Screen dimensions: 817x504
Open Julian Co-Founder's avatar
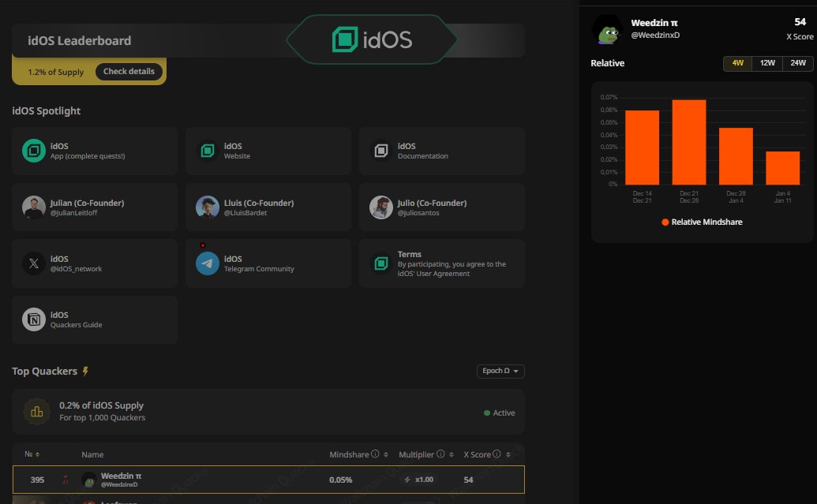34,207
